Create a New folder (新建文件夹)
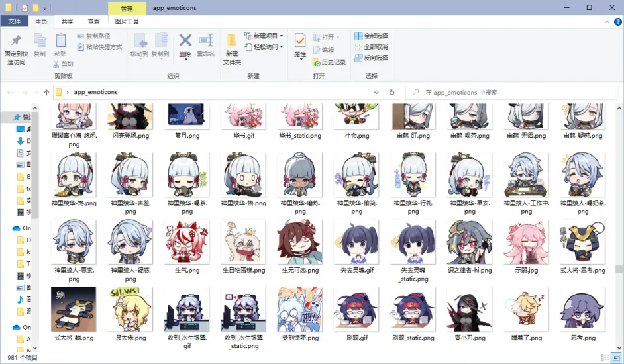The image size is (624, 364). point(232,48)
